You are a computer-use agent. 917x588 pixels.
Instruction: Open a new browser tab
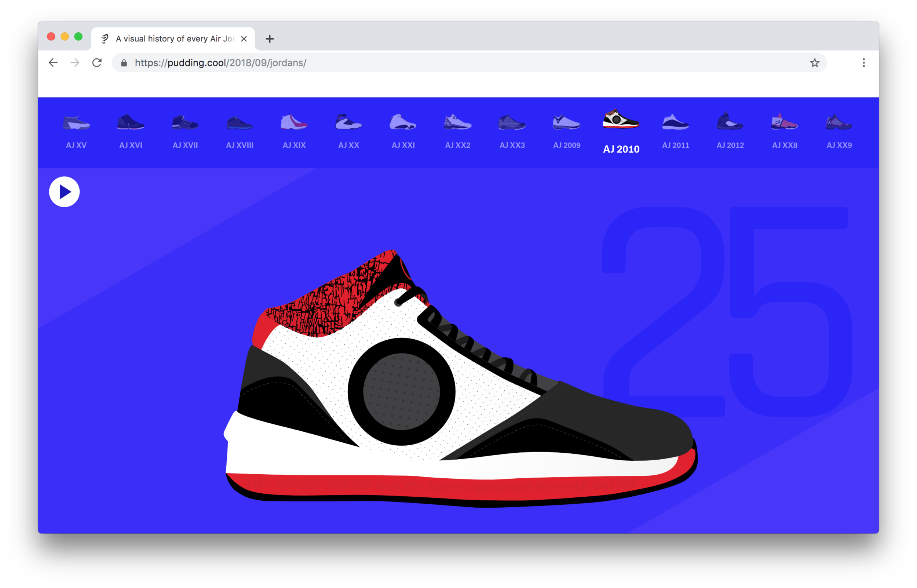pyautogui.click(x=270, y=39)
